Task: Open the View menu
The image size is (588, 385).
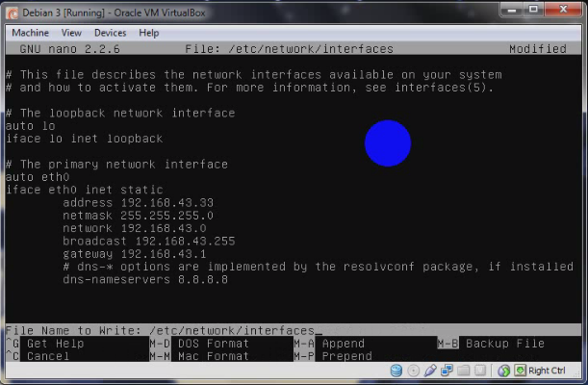Action: 71,33
